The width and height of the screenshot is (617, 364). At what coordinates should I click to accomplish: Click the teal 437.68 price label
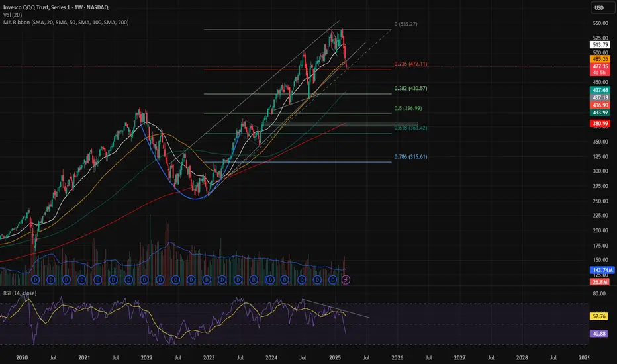point(600,90)
